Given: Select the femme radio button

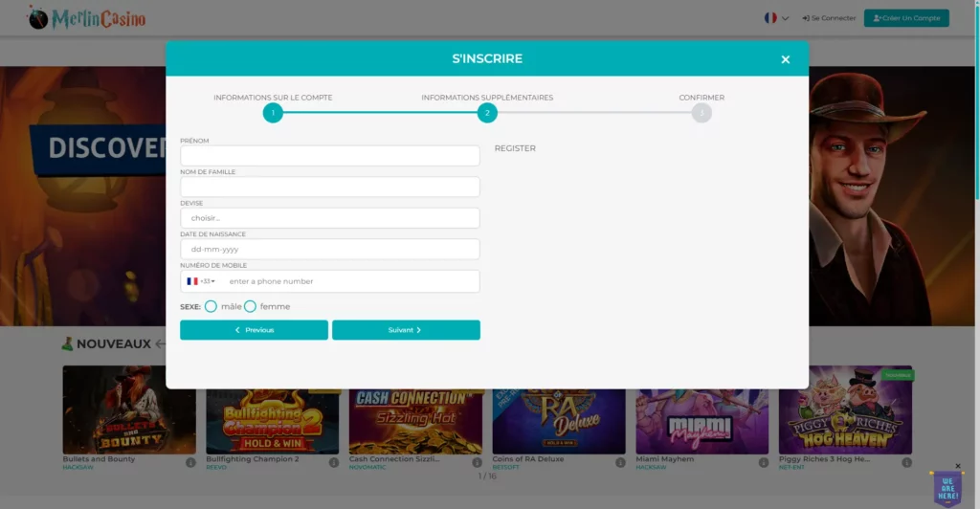Looking at the screenshot, I should 250,307.
